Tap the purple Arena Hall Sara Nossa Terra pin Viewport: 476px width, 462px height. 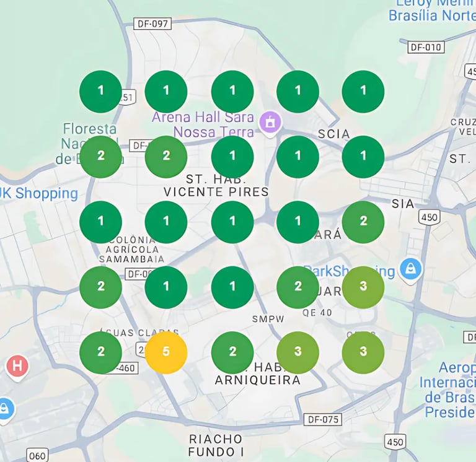270,123
